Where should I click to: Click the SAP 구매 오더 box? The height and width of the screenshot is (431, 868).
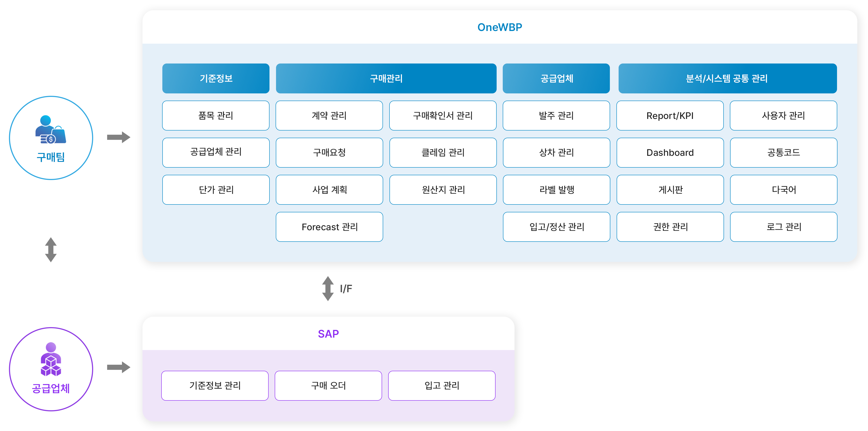(328, 386)
